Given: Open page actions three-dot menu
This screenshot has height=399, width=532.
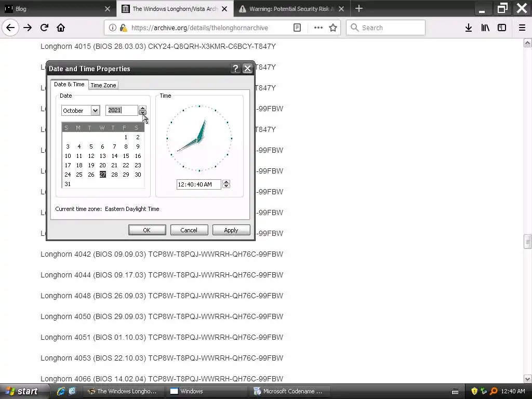Looking at the screenshot, I should tap(318, 28).
